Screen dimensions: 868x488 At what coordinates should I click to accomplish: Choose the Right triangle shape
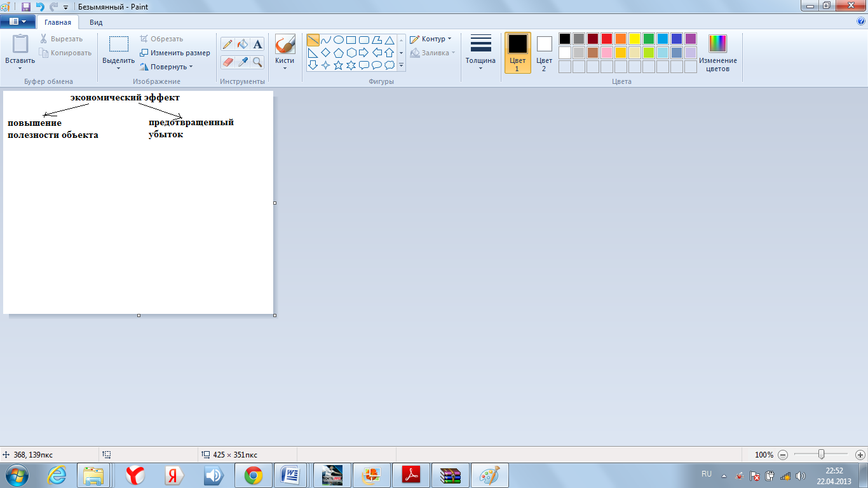tap(313, 53)
